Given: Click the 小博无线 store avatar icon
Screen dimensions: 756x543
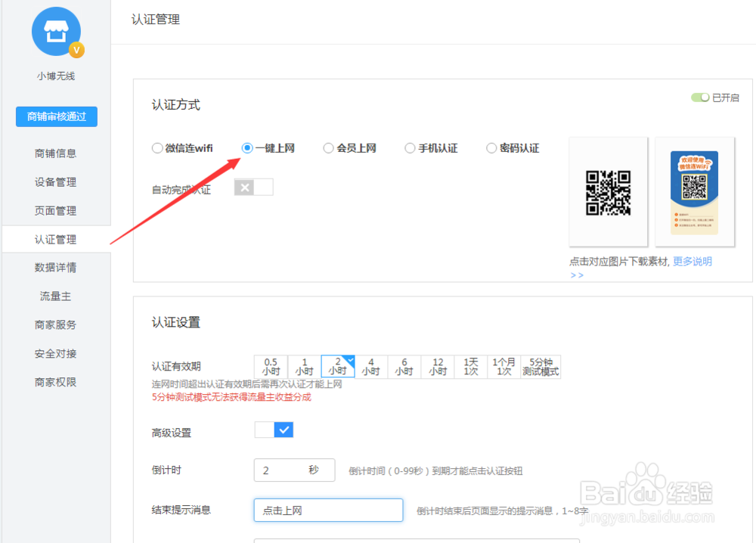Looking at the screenshot, I should [56, 32].
